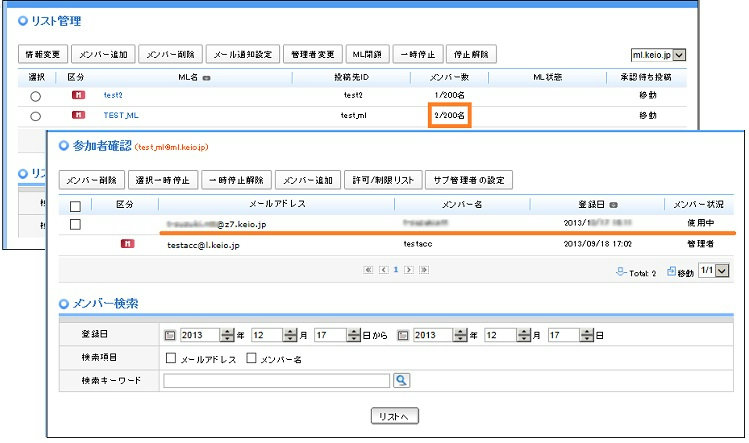Click the start year 2013 spinner

click(226, 336)
